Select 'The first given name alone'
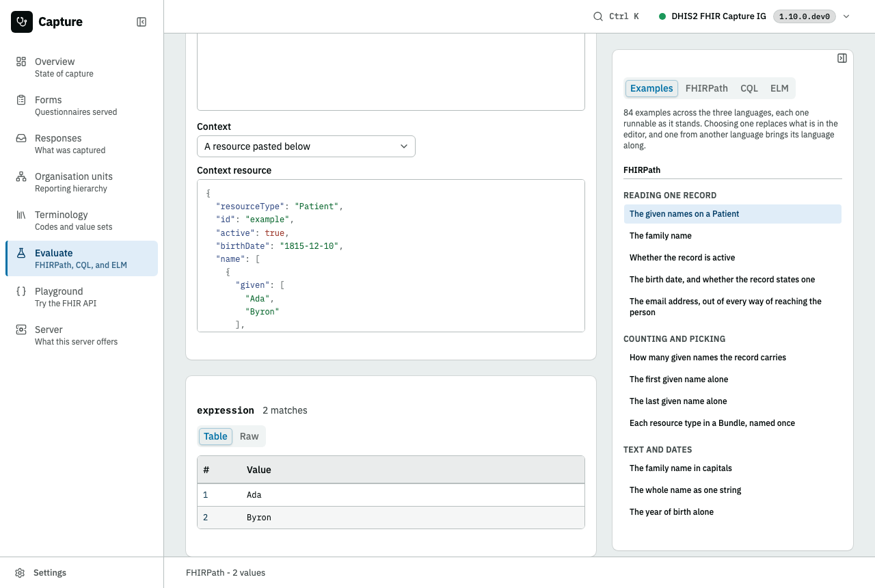Screen dimensions: 875x588 point(733,379)
